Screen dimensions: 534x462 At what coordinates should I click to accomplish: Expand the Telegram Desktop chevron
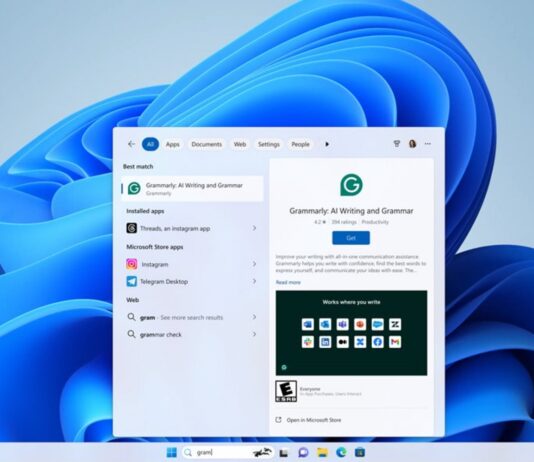click(x=254, y=281)
